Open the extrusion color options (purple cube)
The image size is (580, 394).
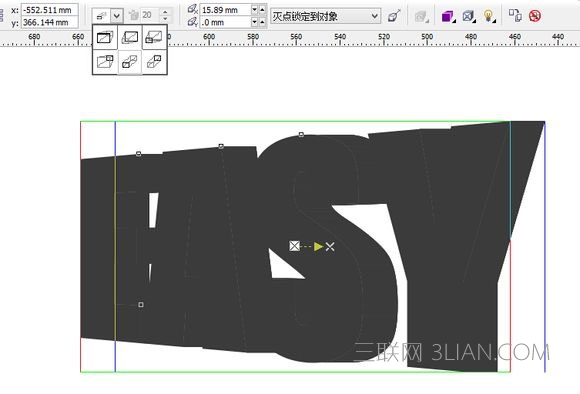point(448,16)
